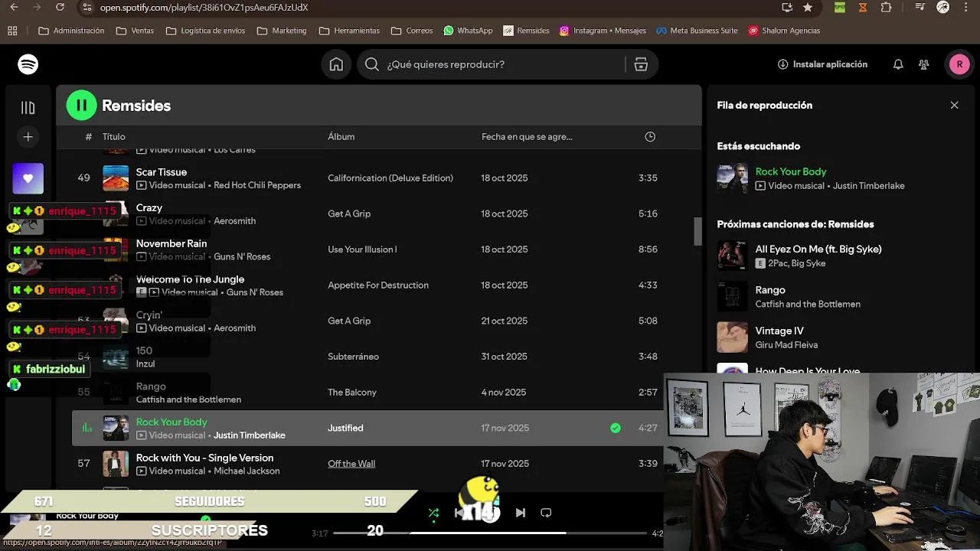Open 2Pac, Big Syke artist link in queue
This screenshot has width=980, height=551.
point(796,263)
